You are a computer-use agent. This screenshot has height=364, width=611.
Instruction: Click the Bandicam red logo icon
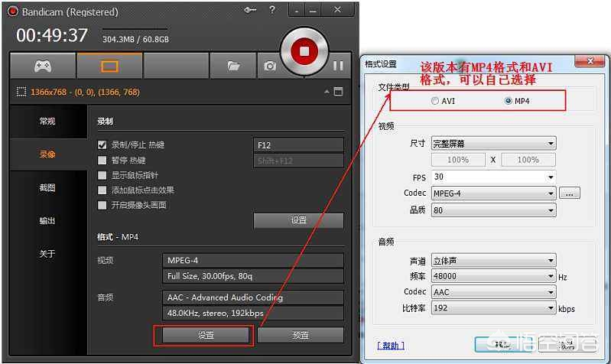pos(13,11)
